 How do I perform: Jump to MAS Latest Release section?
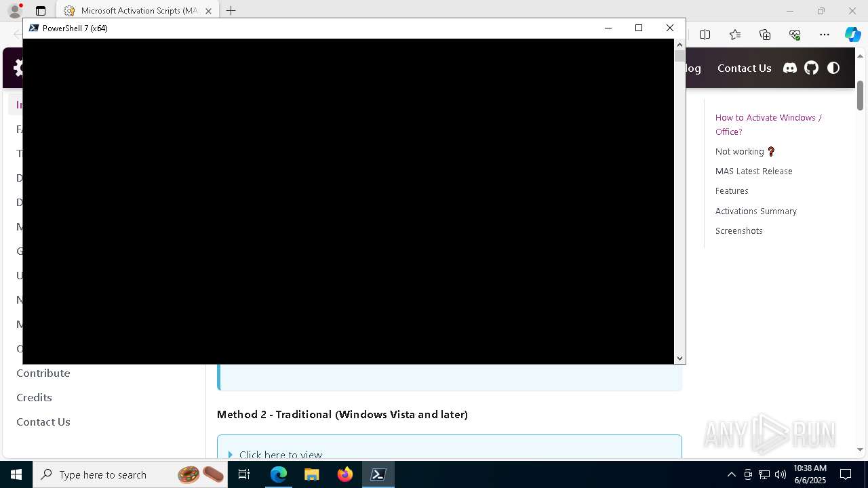pos(753,171)
